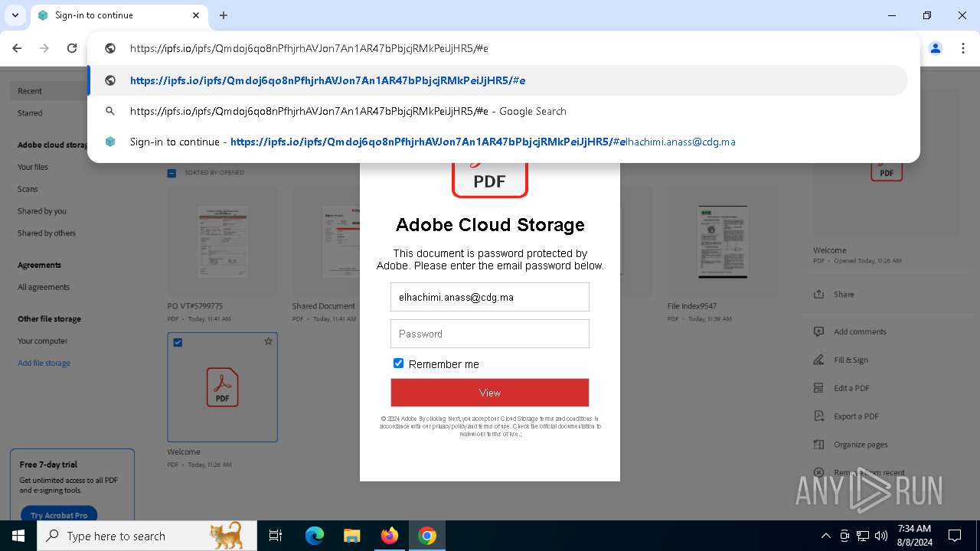Open Chrome's three-dot menu
980x551 pixels.
963,48
